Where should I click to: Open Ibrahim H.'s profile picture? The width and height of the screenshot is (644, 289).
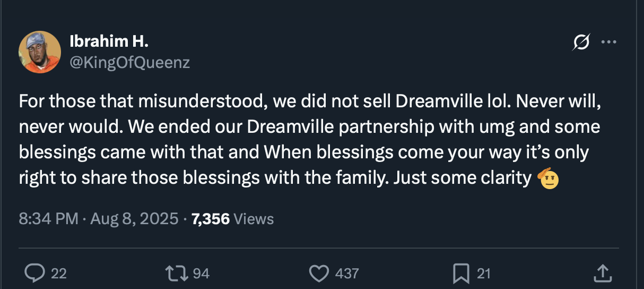point(40,52)
